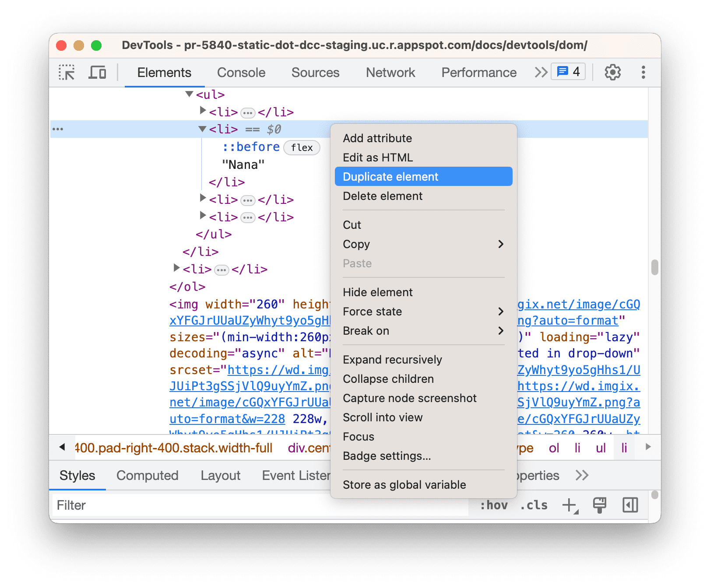Expand the first <li> under <ul>
The width and height of the screenshot is (710, 588).
(x=202, y=111)
